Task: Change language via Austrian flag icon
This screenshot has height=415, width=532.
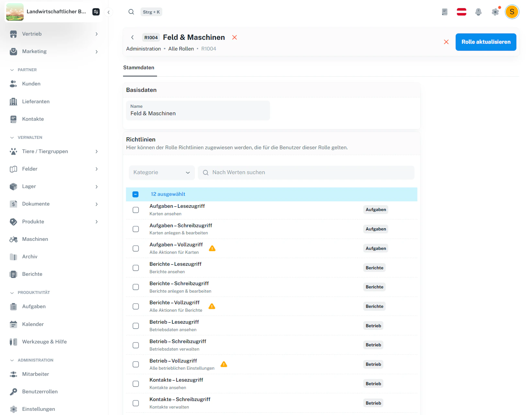Action: tap(461, 12)
